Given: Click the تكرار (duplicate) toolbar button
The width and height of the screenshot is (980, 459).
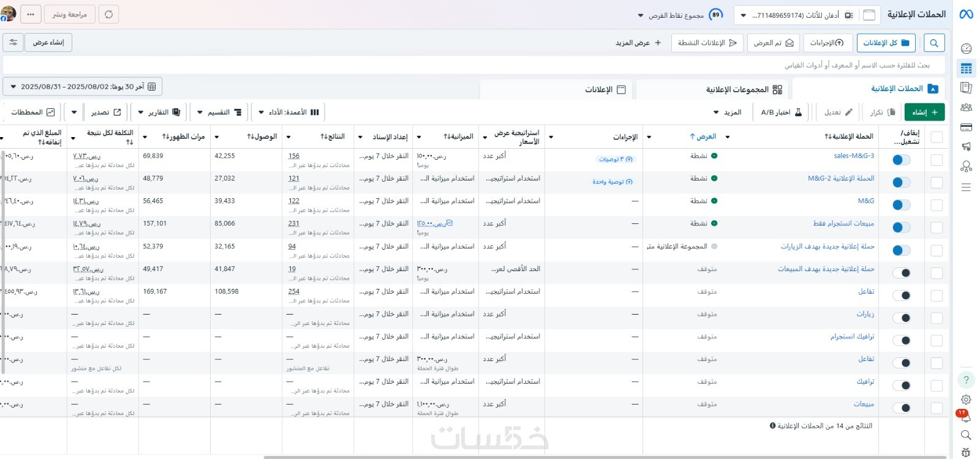Looking at the screenshot, I should (883, 112).
